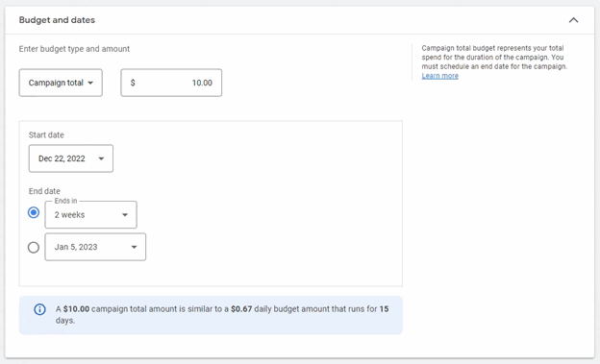The image size is (600, 364).
Task: Select the Ends in radio button
Action: 34,212
